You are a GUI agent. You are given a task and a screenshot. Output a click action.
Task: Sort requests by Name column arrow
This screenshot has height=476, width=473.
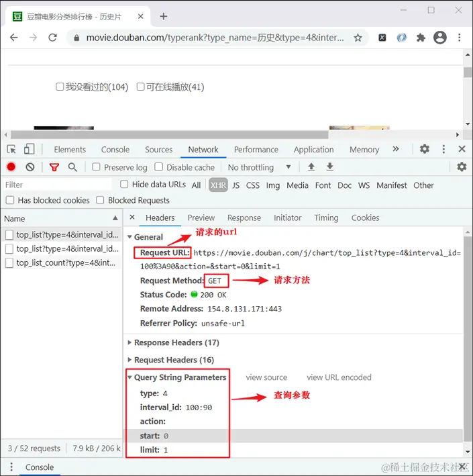[115, 218]
